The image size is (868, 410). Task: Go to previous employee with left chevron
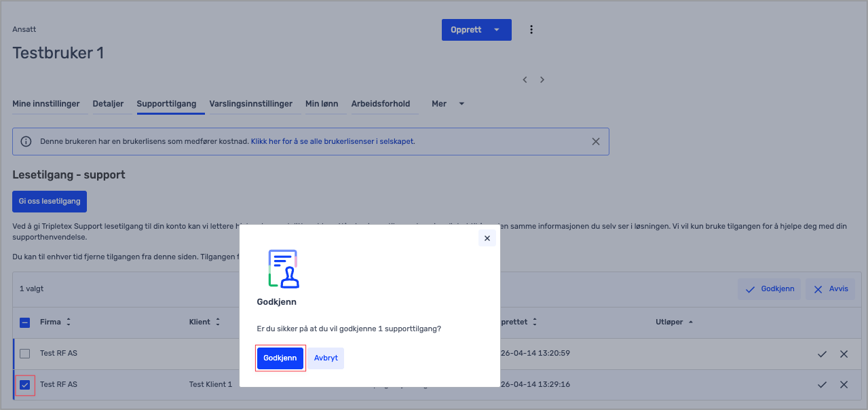pos(525,80)
